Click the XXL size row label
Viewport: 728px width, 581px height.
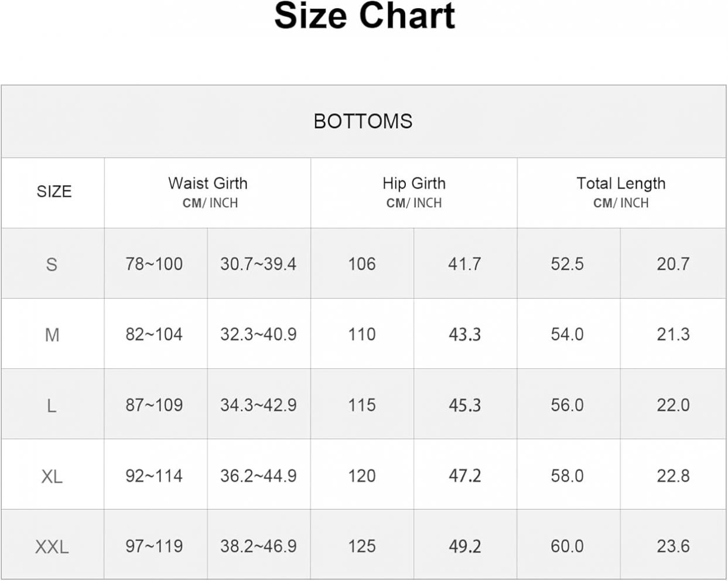[x=53, y=546]
